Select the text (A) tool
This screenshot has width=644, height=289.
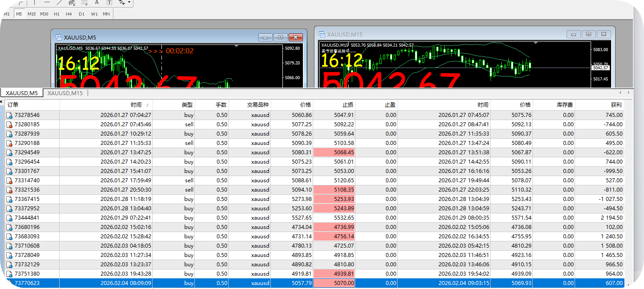point(97,3)
